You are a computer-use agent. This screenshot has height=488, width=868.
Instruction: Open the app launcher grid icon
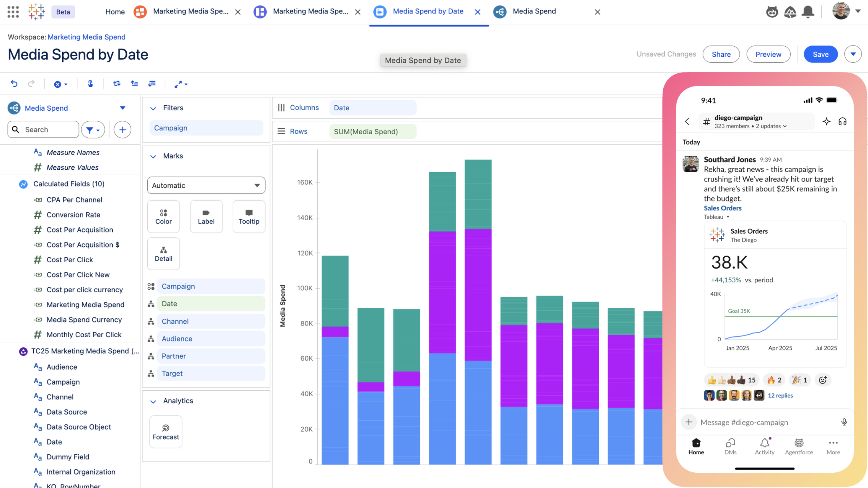13,12
